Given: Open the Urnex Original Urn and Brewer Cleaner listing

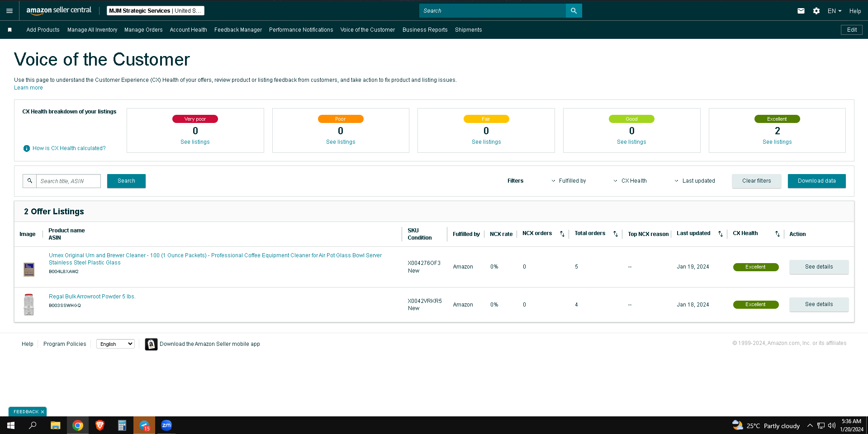Looking at the screenshot, I should click(x=215, y=259).
